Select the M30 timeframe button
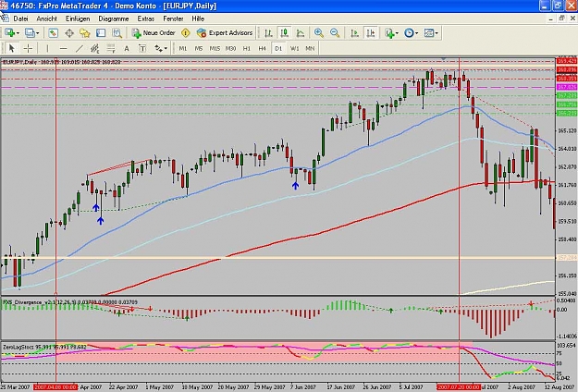 point(230,48)
